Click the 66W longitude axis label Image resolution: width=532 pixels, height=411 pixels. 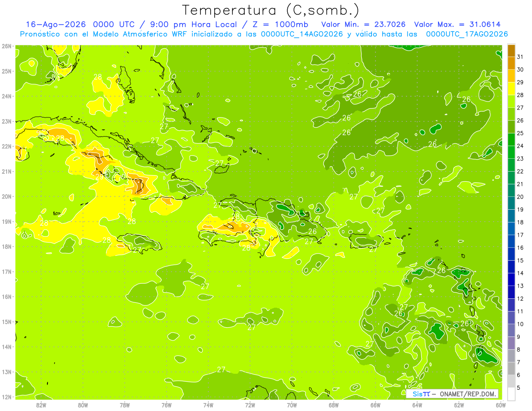(x=376, y=405)
